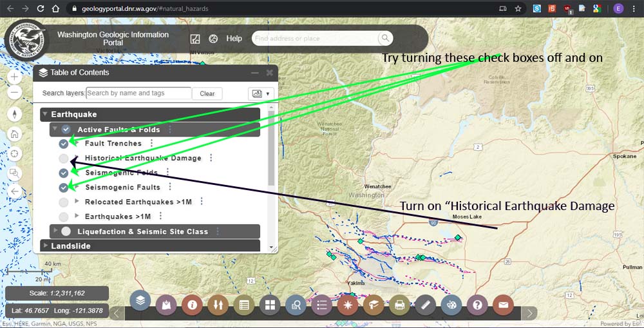Screen dimensions: 644x328
Task: Click the compass reset orientation button
Action: click(x=15, y=115)
